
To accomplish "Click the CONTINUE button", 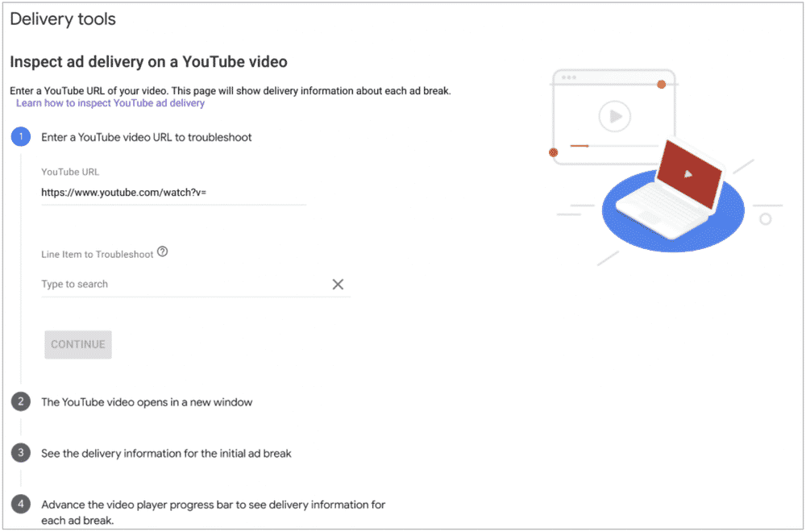I will [78, 344].
